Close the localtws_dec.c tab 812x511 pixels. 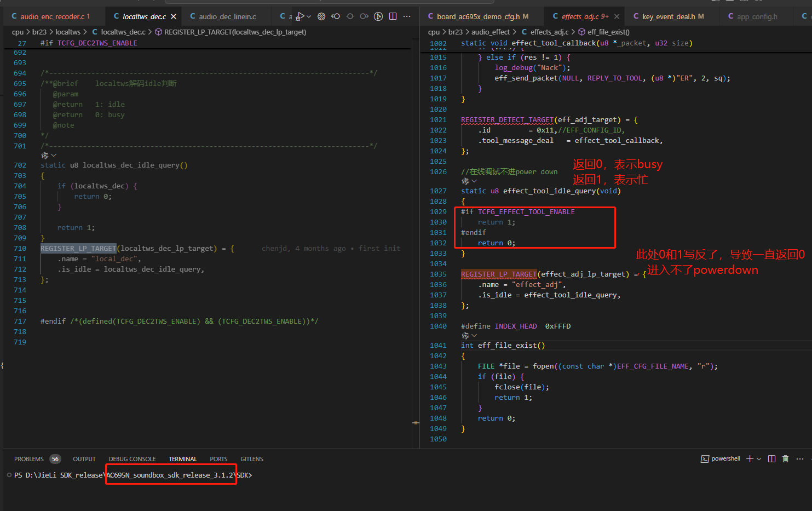pyautogui.click(x=174, y=16)
